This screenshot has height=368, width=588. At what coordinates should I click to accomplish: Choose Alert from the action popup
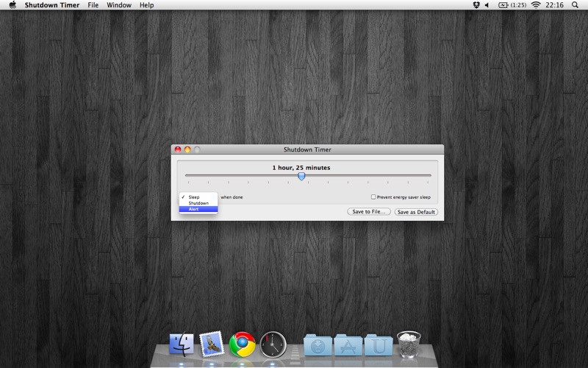point(198,209)
